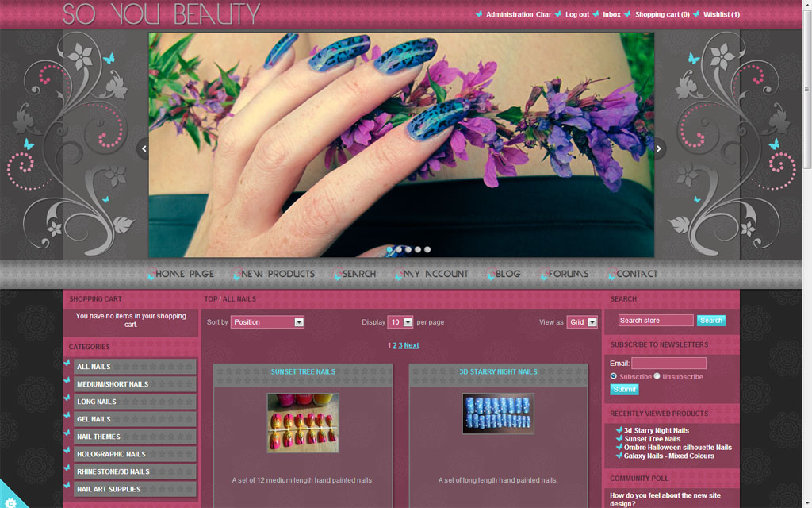Click the So You Beauty site logo
This screenshot has width=812, height=508.
tap(162, 13)
